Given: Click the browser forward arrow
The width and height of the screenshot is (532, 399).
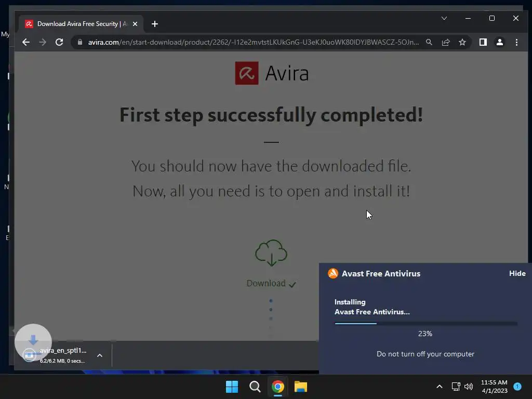Looking at the screenshot, I should [43, 42].
